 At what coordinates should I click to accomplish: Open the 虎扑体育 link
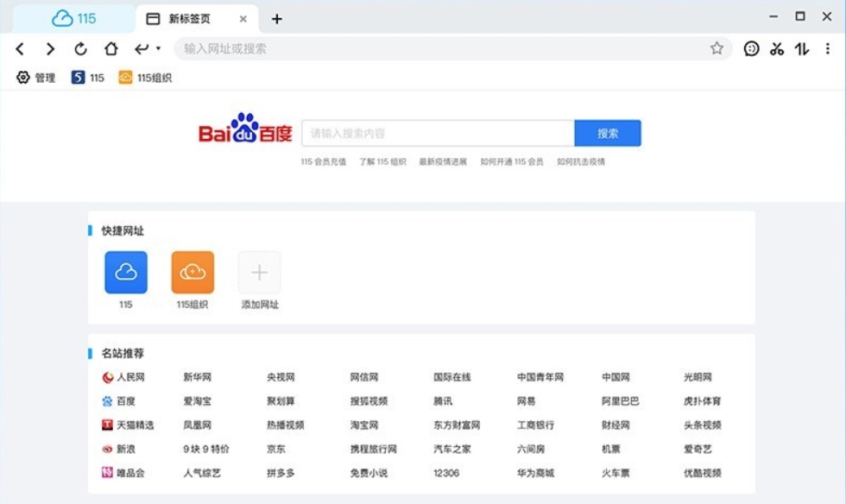(x=702, y=401)
